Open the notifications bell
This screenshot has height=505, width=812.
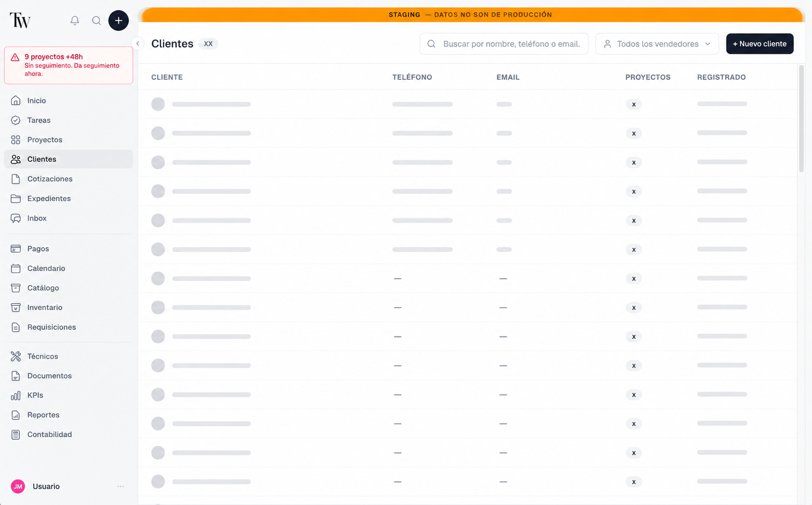(x=75, y=20)
